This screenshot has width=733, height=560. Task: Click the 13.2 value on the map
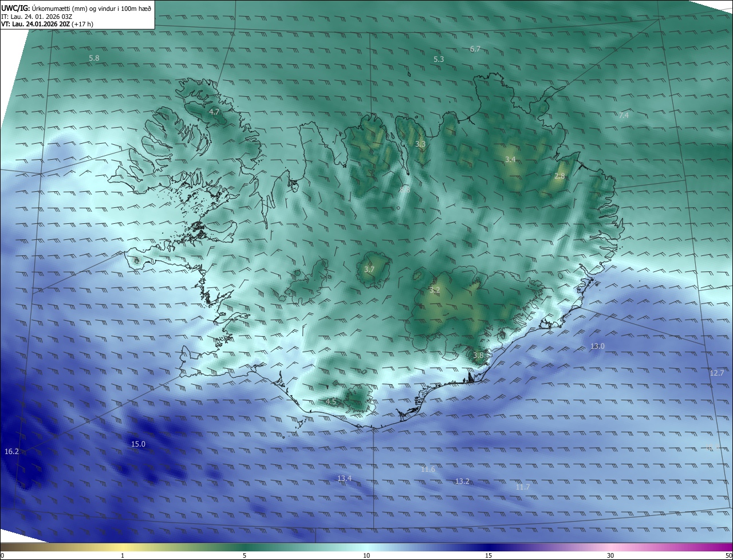[462, 482]
